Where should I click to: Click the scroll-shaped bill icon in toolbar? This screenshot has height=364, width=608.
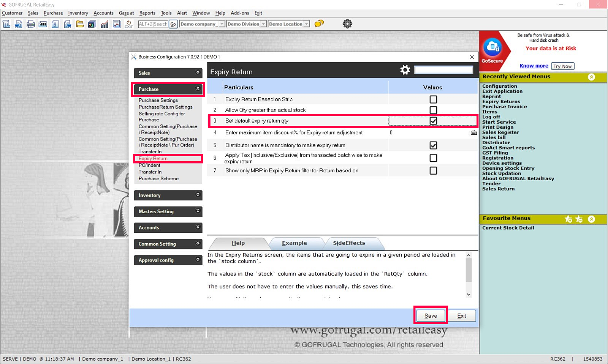click(6, 24)
